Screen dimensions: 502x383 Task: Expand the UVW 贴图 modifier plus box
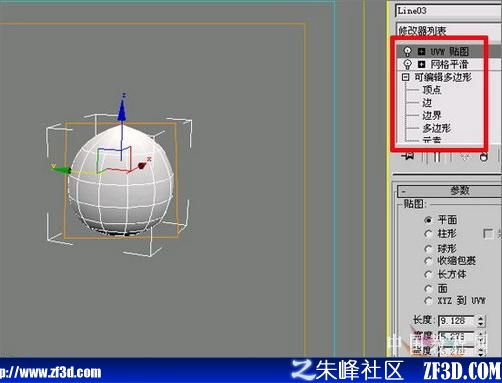422,51
